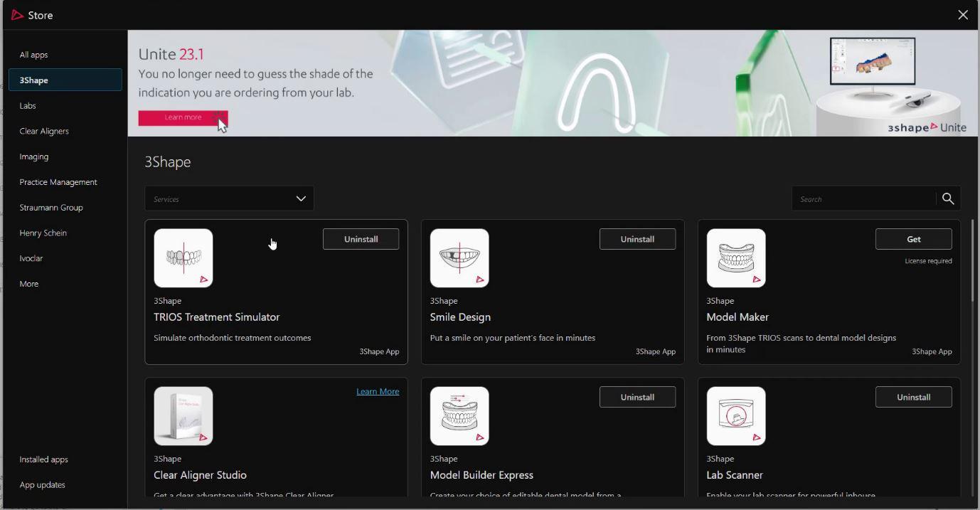
Task: Click 'Put a smile on your patient's face' description
Action: click(513, 338)
